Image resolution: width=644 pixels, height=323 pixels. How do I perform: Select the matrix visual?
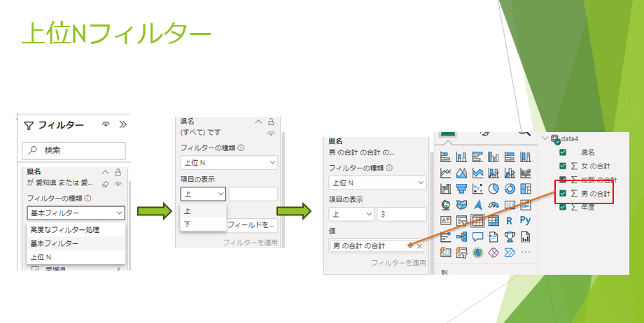(493, 220)
